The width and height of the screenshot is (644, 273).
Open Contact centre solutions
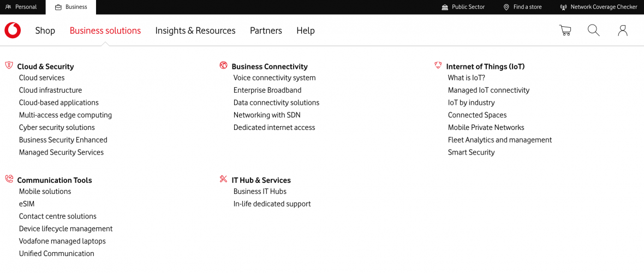tap(58, 216)
